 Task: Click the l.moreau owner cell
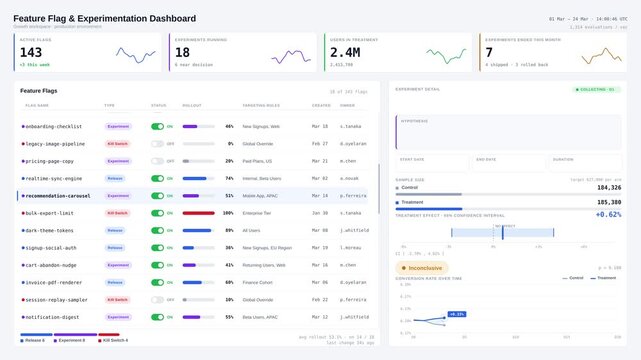(x=350, y=248)
